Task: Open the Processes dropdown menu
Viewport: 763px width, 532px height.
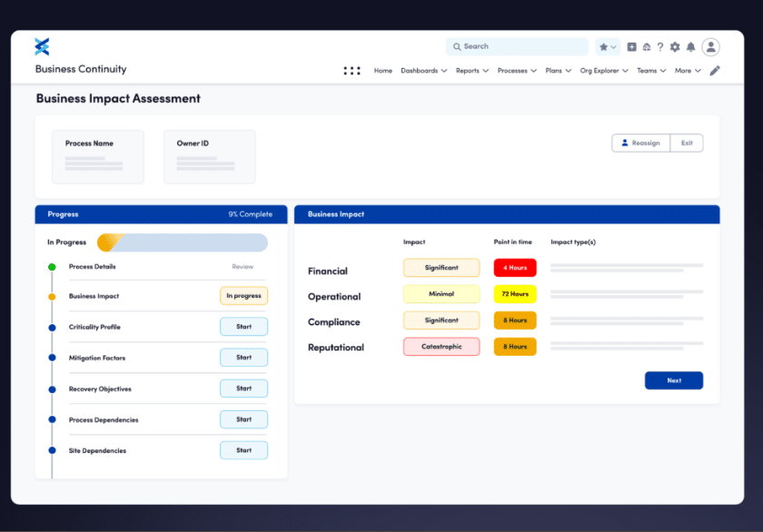Action: tap(516, 70)
